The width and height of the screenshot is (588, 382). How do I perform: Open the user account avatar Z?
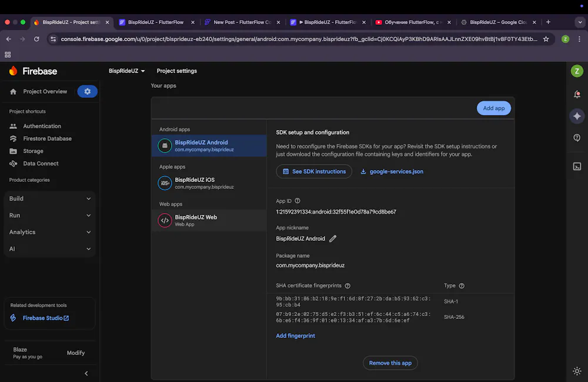tap(577, 71)
